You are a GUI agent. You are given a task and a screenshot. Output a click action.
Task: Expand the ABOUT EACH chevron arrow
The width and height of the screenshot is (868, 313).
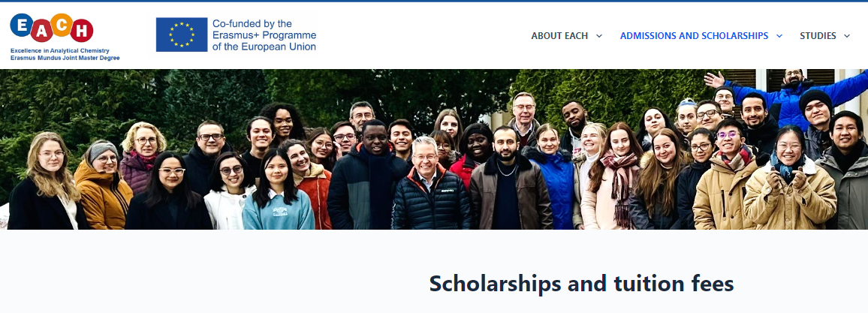tap(599, 36)
